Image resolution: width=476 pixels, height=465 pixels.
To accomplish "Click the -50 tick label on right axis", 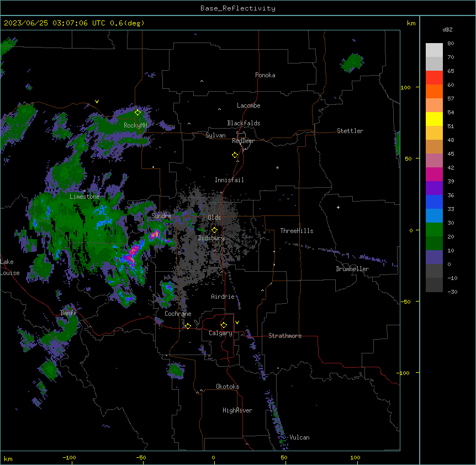I will tap(405, 302).
